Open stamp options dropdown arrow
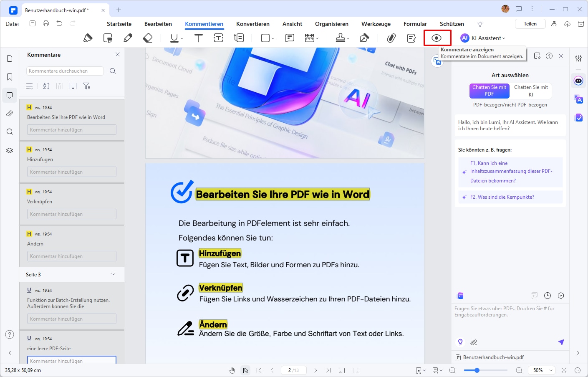The height and width of the screenshot is (377, 588). pos(348,38)
